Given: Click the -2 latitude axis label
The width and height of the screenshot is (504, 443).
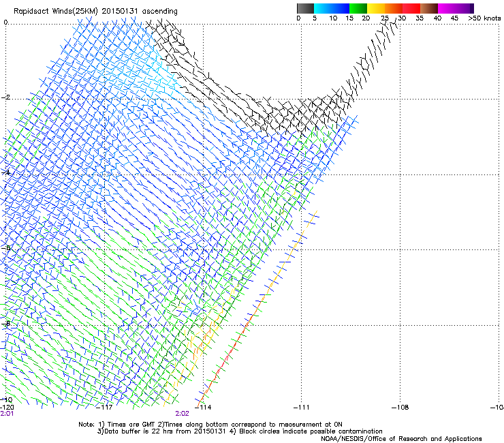Looking at the screenshot, I should click(x=6, y=97).
